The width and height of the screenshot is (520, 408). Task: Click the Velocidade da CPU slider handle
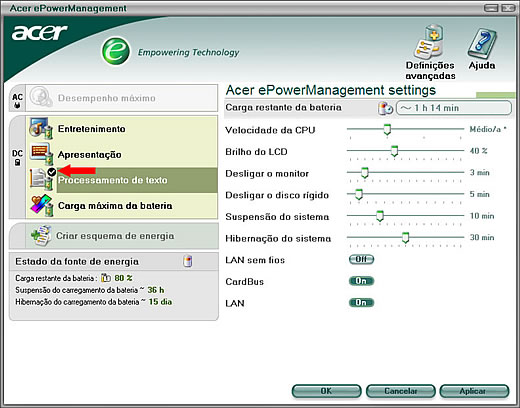click(x=387, y=129)
